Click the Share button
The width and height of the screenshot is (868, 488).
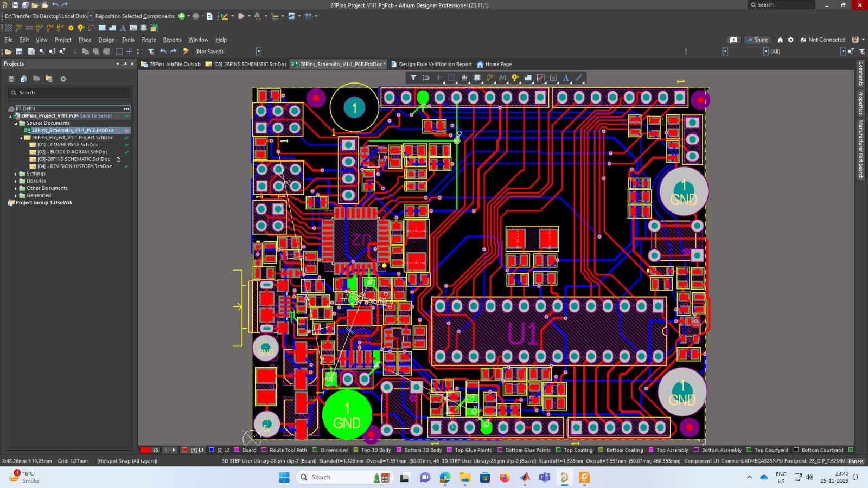[757, 40]
